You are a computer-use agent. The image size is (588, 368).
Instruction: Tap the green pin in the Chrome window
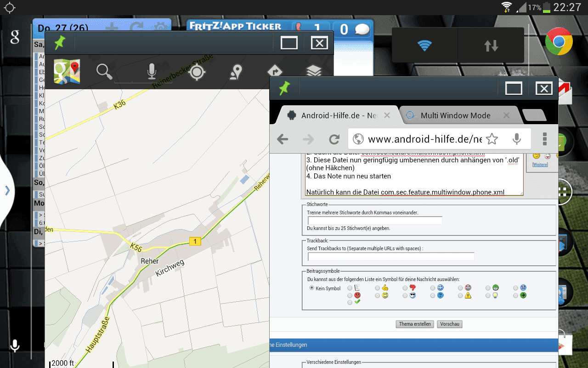click(x=284, y=88)
